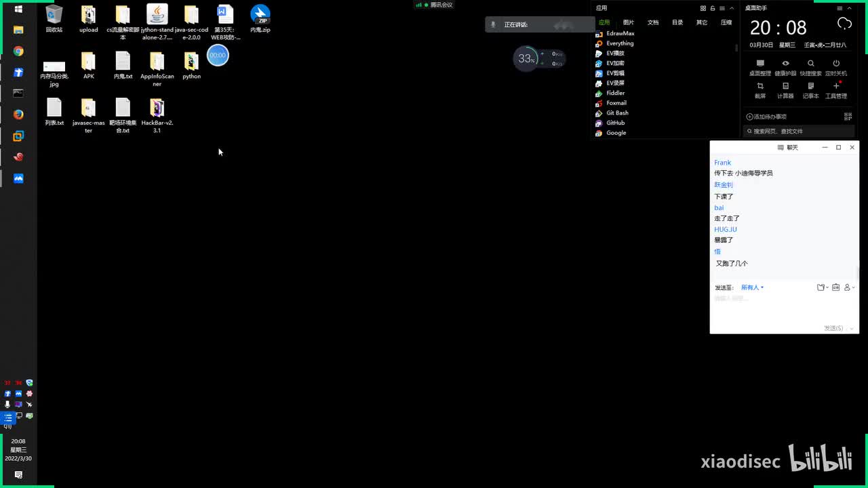Viewport: 868px width, 488px height.
Task: Click the 桌面整理 desktop organize tool
Action: [x=760, y=67]
